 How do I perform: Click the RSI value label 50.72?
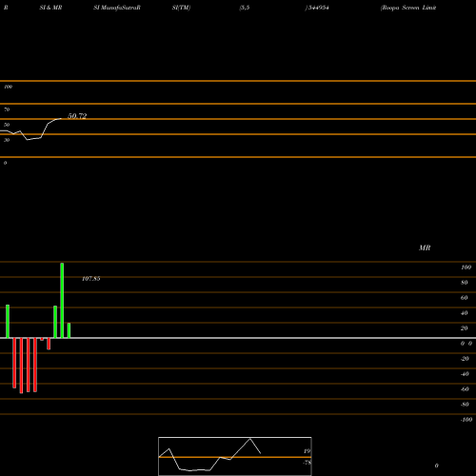(x=77, y=116)
